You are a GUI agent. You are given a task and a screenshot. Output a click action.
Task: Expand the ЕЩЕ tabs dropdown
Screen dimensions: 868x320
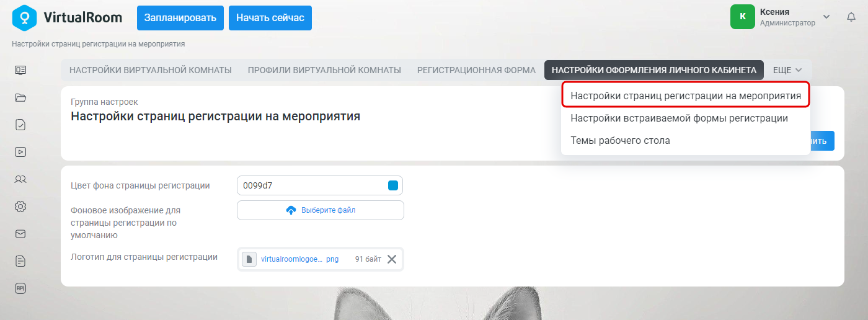(787, 70)
